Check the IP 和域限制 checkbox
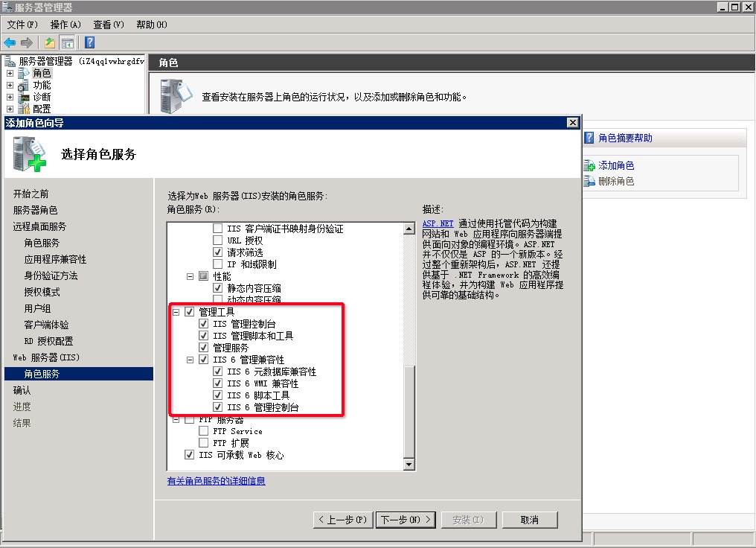 pyautogui.click(x=218, y=264)
